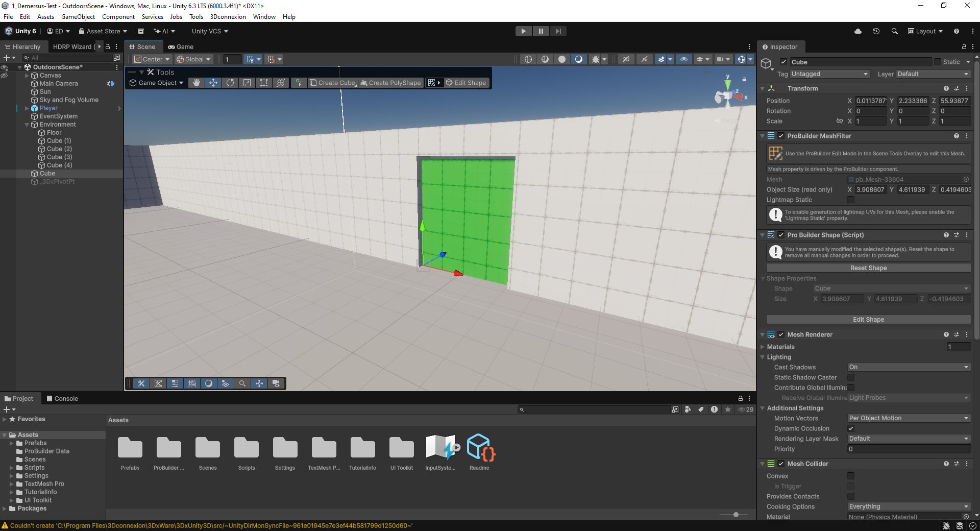Toggle the Static checkbox for Cube
980x531 pixels.
[x=938, y=62]
